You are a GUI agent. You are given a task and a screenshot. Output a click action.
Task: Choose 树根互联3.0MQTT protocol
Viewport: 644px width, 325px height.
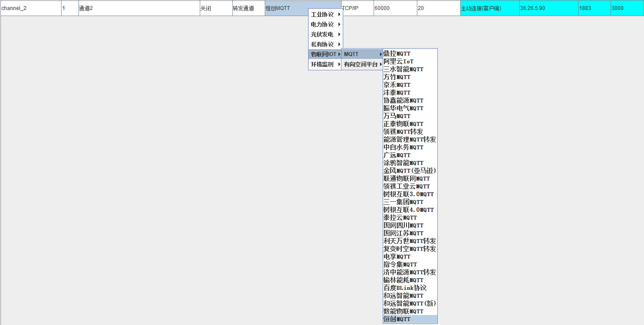[x=410, y=194]
